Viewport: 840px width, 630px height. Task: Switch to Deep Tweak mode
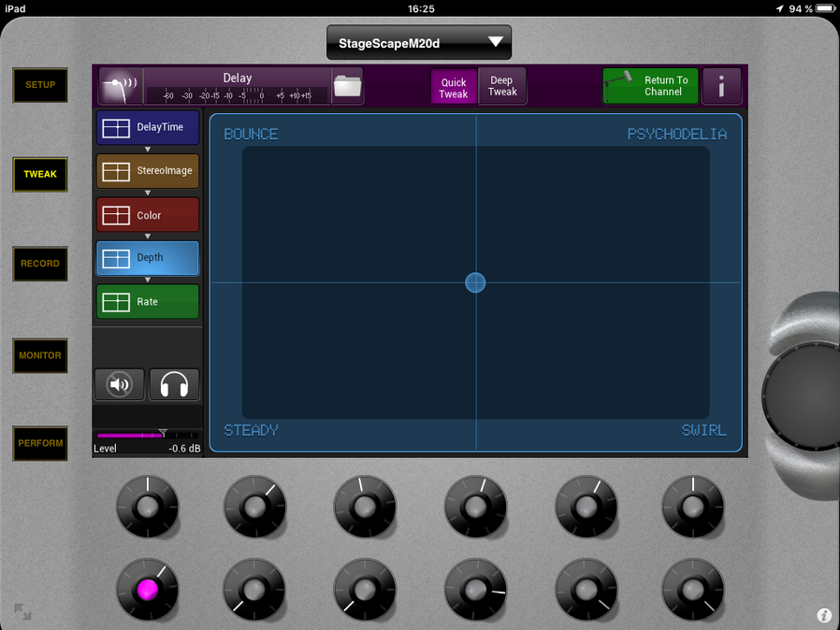[x=502, y=87]
